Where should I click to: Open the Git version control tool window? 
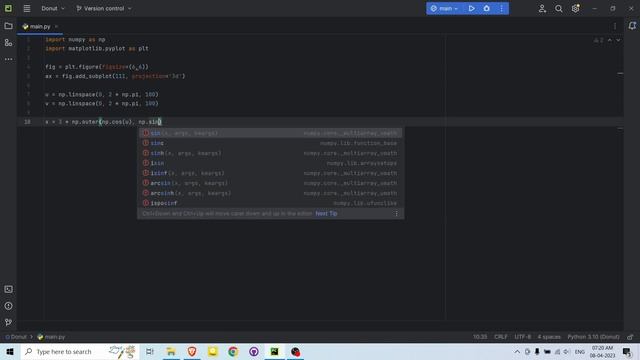point(8,322)
